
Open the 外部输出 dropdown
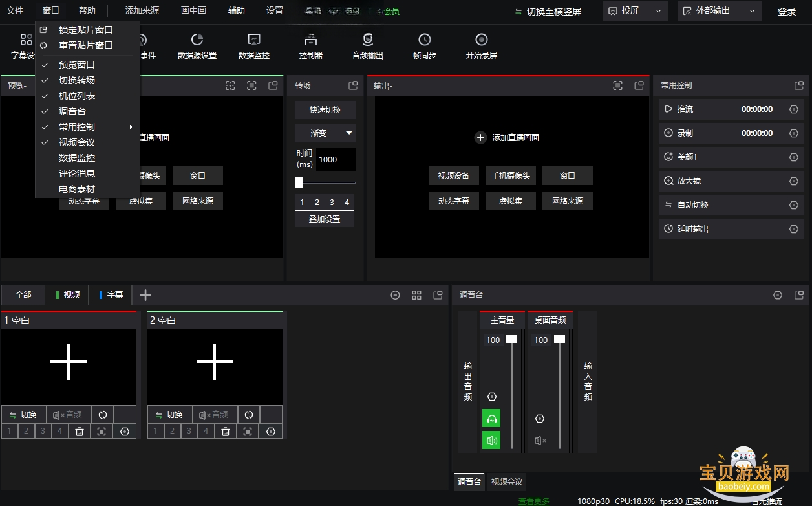tap(719, 10)
